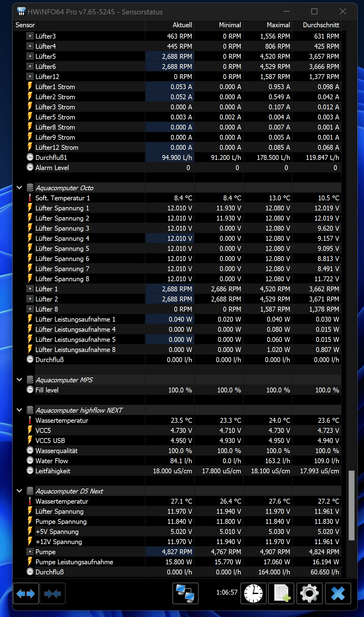Click the chip icon of Aquacomputer Octo
The image size is (364, 617).
pos(30,188)
